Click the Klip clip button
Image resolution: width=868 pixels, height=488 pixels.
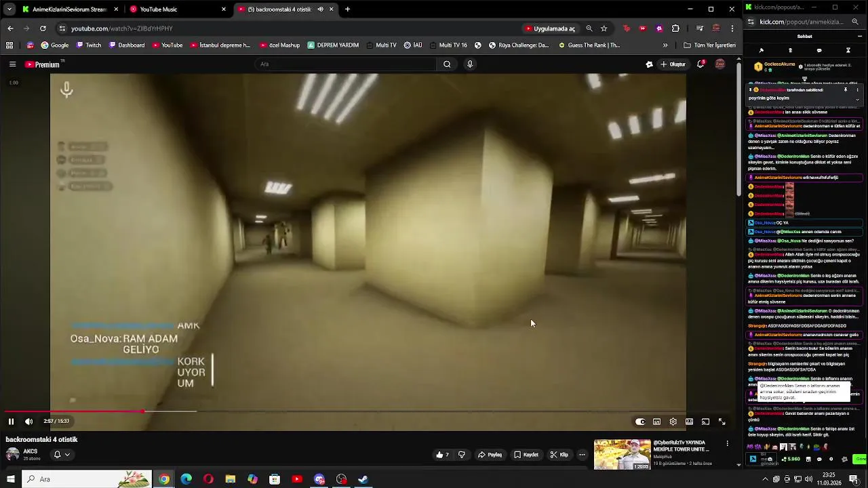coord(559,455)
